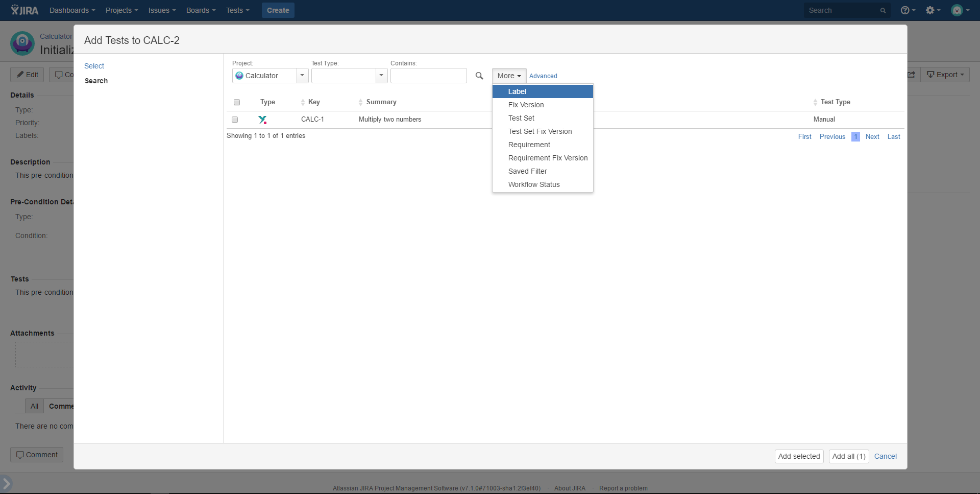Click Add selected button
This screenshot has width=980, height=494.
pyautogui.click(x=799, y=456)
